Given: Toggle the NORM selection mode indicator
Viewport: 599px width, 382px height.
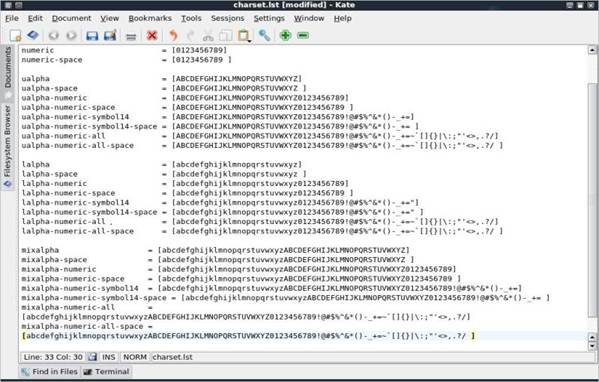Looking at the screenshot, I should (x=135, y=357).
